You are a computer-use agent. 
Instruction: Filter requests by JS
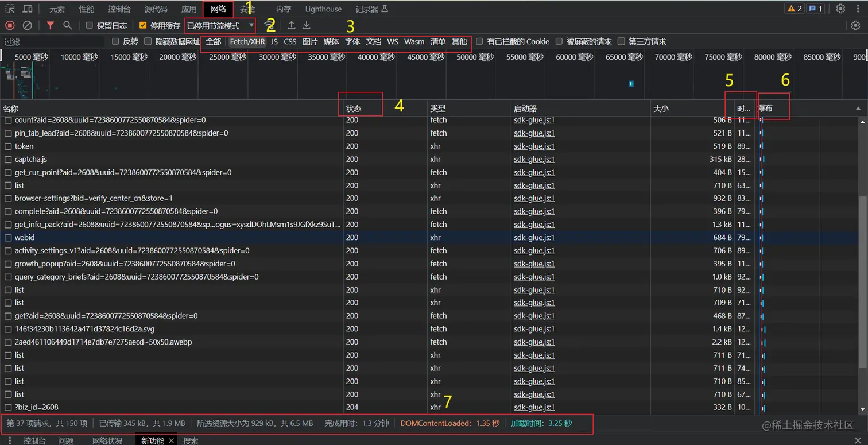(274, 41)
